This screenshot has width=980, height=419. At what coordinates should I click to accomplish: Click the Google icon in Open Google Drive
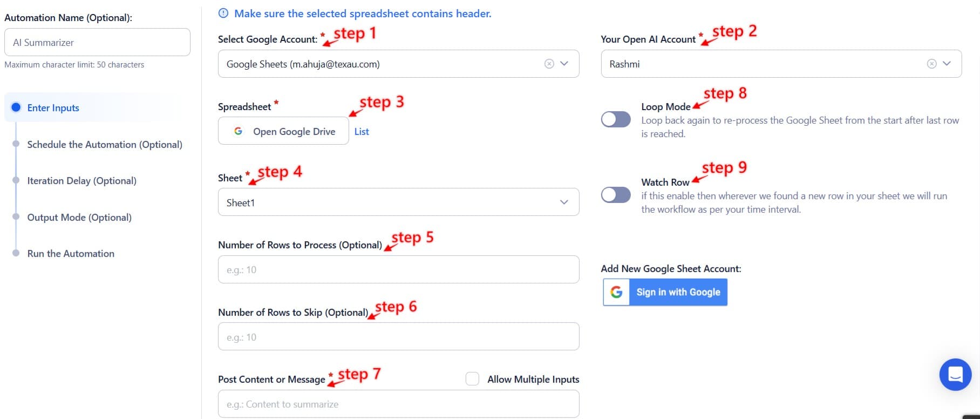[x=238, y=131]
